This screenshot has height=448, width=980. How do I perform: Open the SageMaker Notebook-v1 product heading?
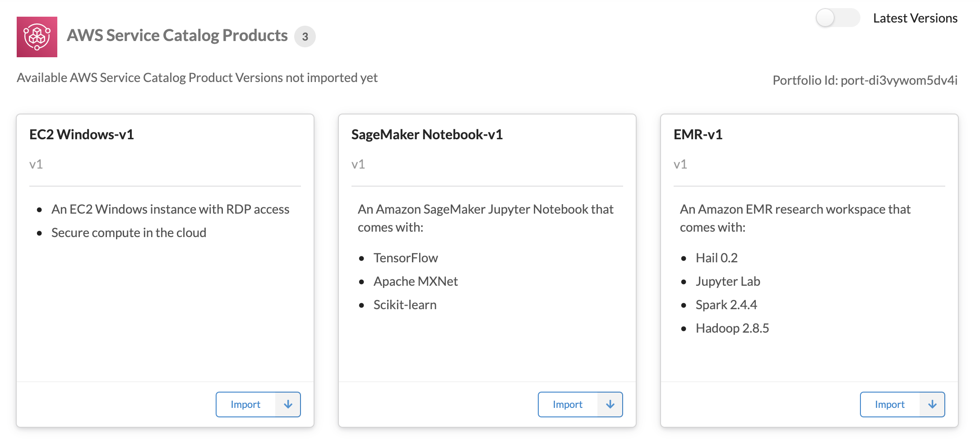pyautogui.click(x=428, y=134)
